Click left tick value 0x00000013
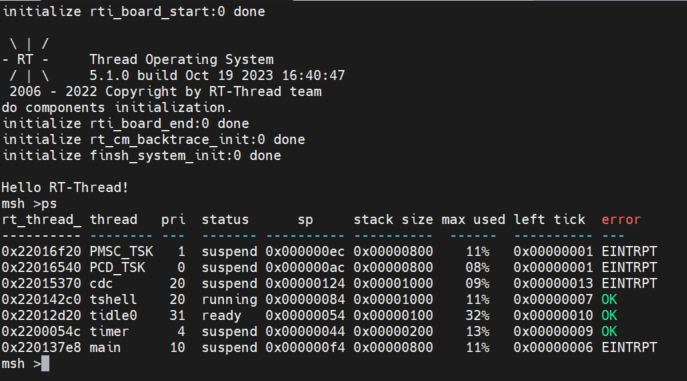This screenshot has width=687, height=381. (x=553, y=284)
